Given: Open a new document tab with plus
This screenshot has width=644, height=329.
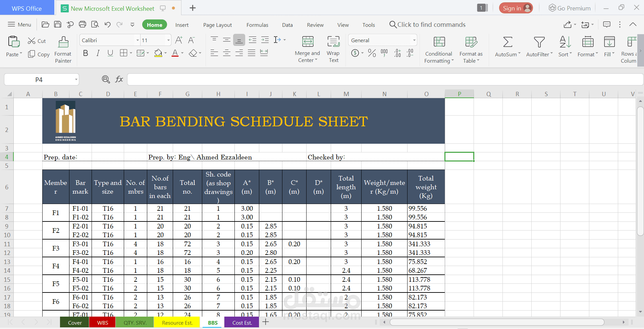Looking at the screenshot, I should [193, 8].
